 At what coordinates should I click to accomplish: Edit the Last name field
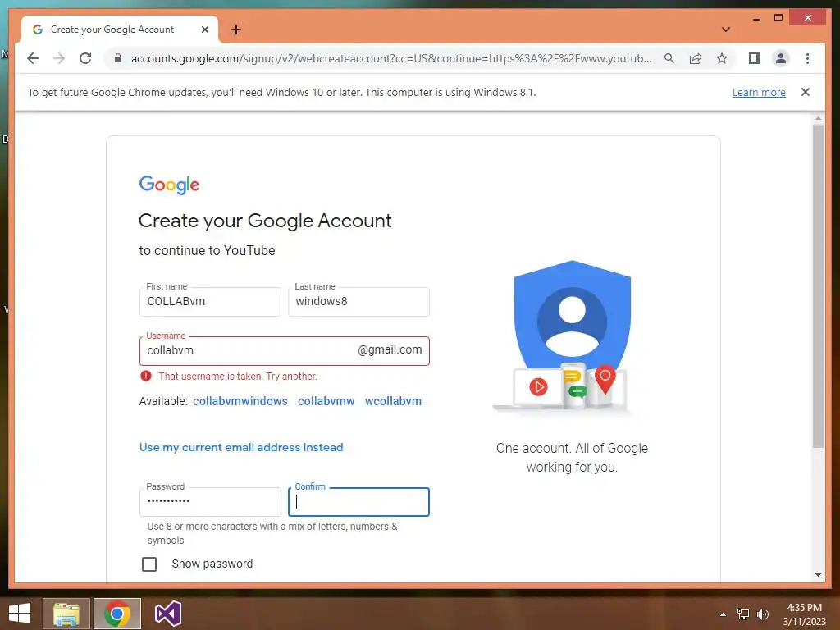tap(358, 302)
